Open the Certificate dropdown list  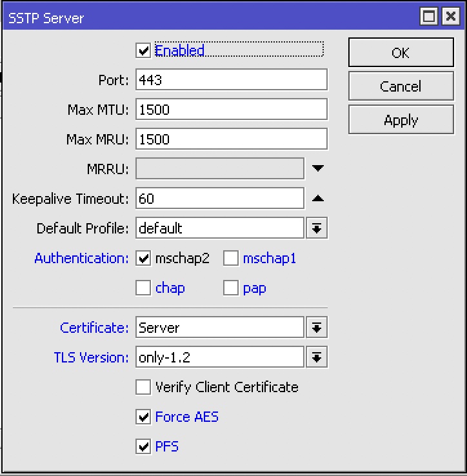point(317,328)
